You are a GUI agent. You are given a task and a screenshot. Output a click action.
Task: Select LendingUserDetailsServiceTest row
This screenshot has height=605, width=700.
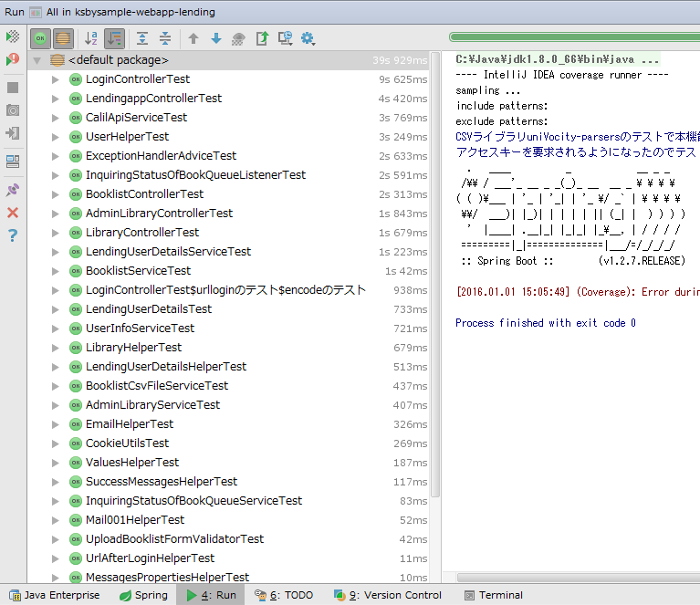click(227, 252)
